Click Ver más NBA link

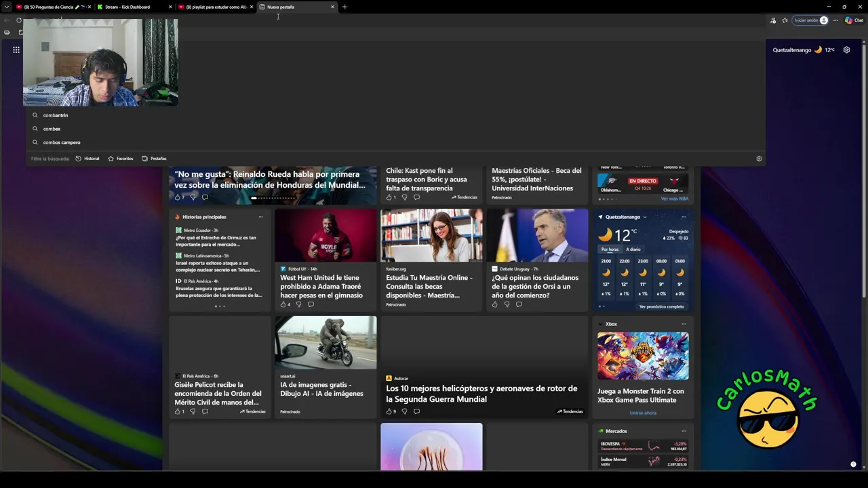[x=674, y=199]
